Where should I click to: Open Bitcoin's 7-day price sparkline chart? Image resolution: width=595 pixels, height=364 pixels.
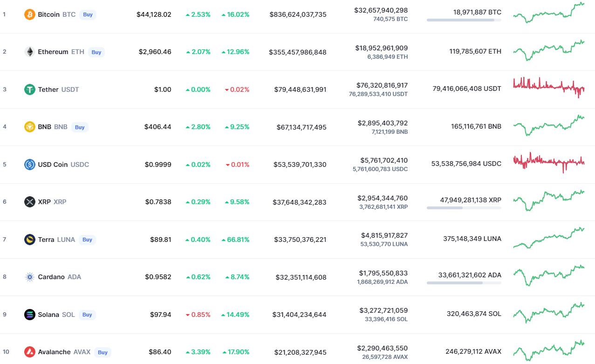(x=548, y=13)
